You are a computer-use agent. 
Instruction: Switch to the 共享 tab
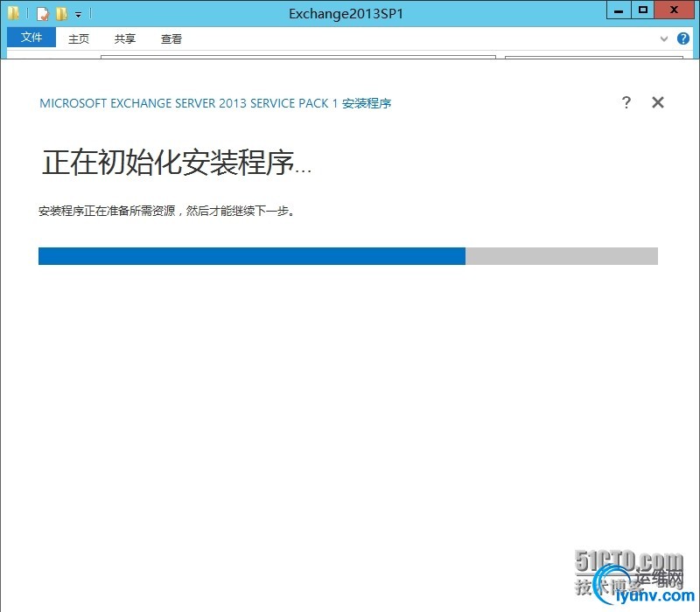tap(124, 38)
